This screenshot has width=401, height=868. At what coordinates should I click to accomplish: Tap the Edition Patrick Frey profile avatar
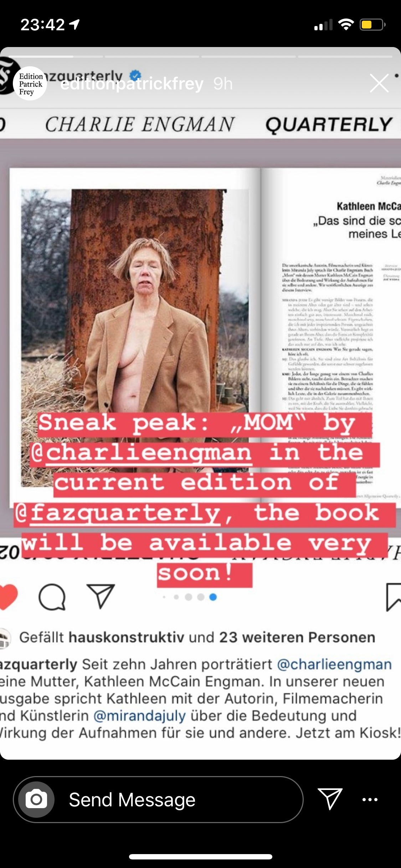coord(30,83)
